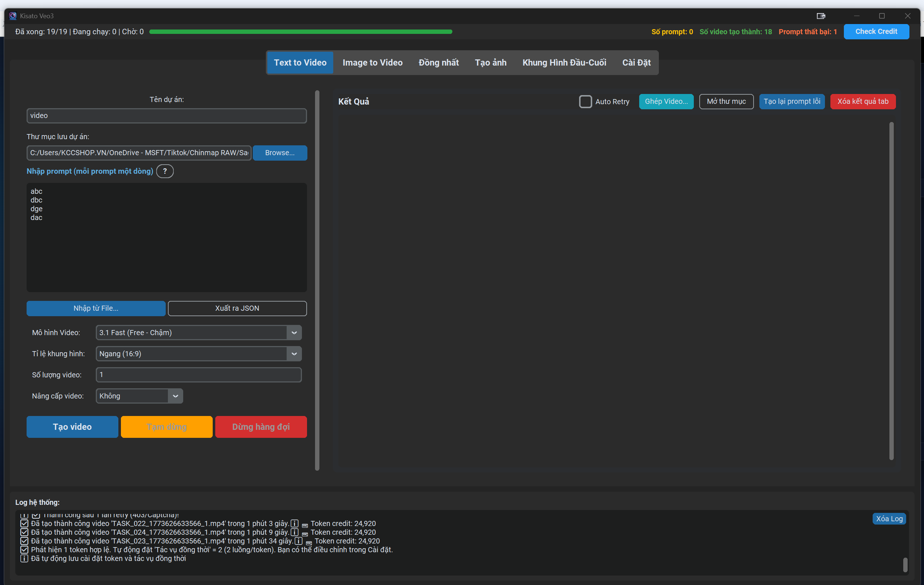Switch to the Text to Video tab
The width and height of the screenshot is (924, 585).
[x=300, y=63]
